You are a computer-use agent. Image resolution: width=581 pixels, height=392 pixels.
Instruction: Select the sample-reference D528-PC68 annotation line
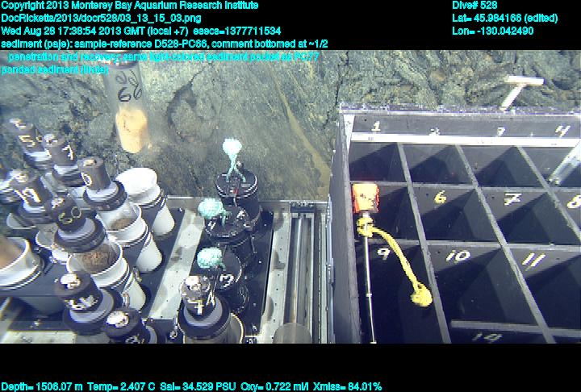coord(165,44)
